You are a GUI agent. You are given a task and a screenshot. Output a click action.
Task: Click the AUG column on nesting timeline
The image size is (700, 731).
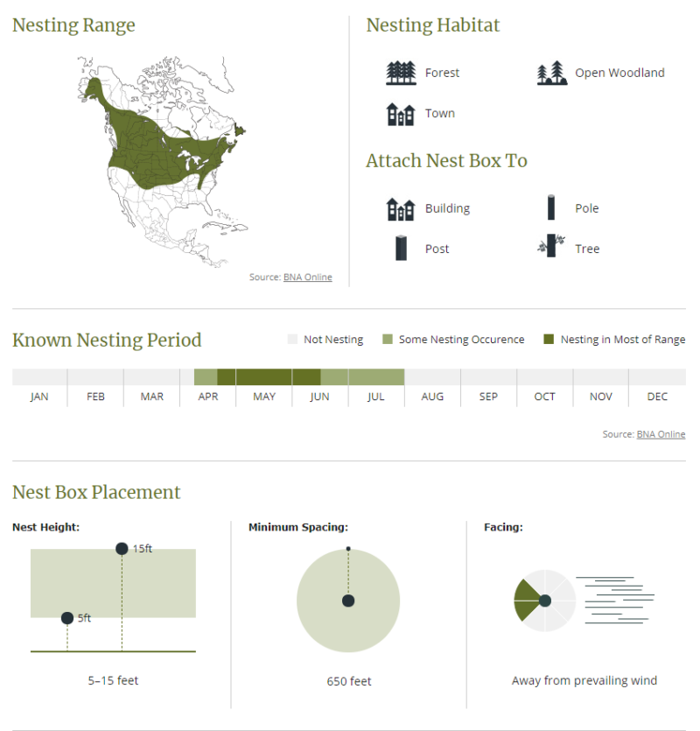click(432, 376)
